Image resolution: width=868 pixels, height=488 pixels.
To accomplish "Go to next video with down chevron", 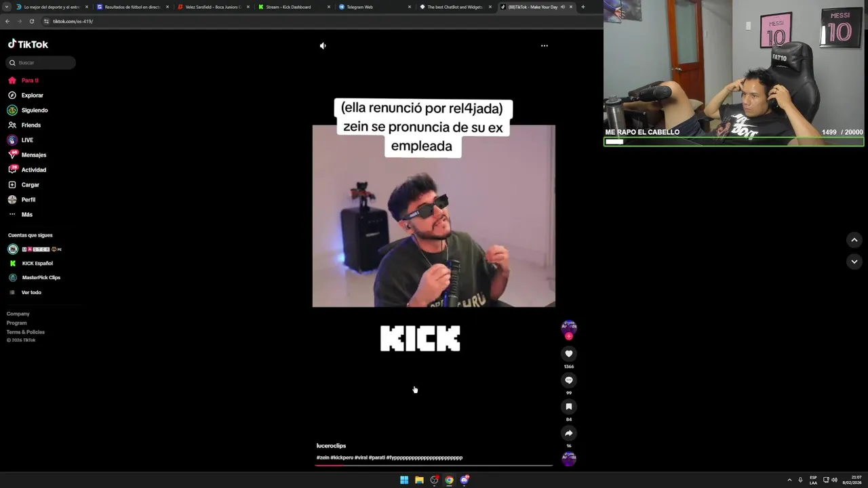I will tap(854, 262).
